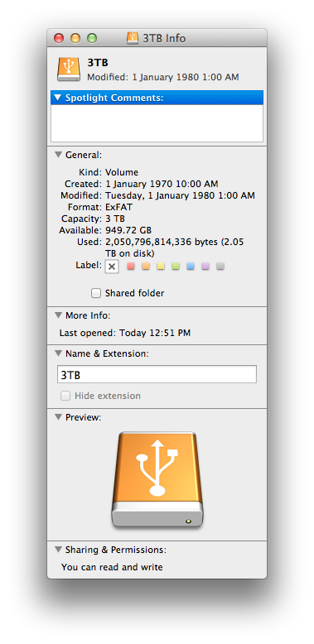The width and height of the screenshot is (314, 644).
Task: Click the bold 3TB volume name in header
Action: (x=98, y=63)
